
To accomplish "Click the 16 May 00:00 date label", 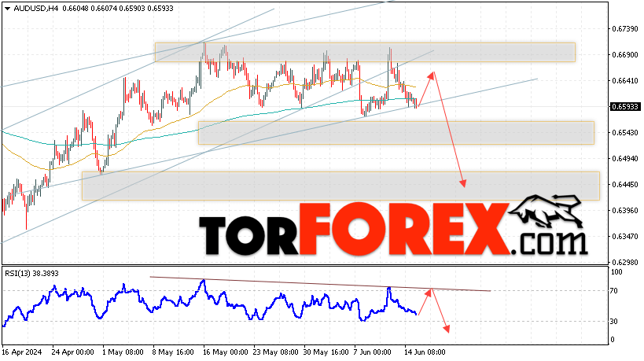I will 226,352.
